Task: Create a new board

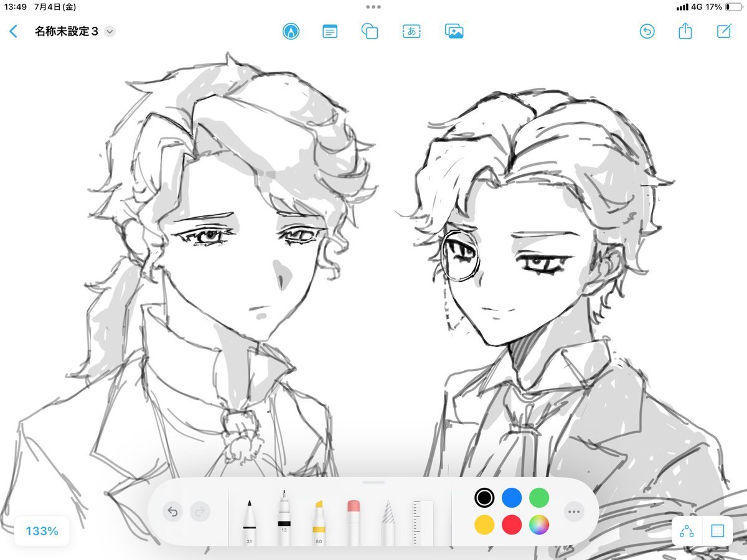Action: [724, 31]
